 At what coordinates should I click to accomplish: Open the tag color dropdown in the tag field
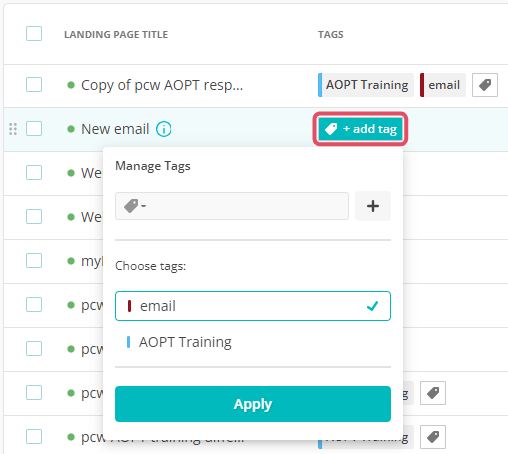(x=135, y=206)
